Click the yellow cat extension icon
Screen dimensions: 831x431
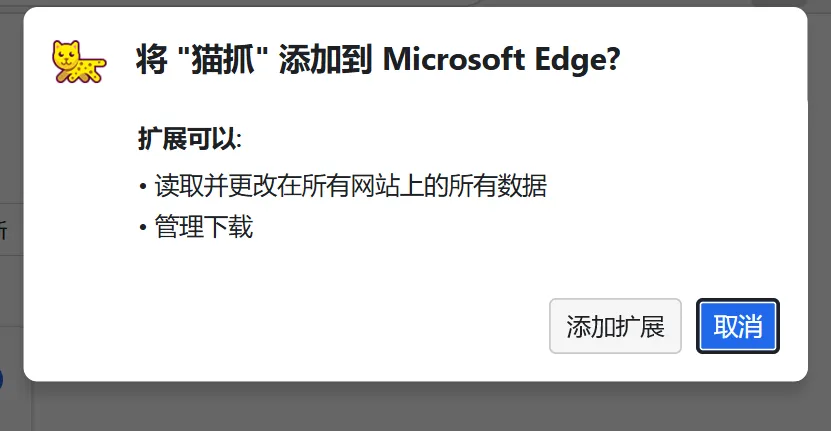tap(79, 62)
